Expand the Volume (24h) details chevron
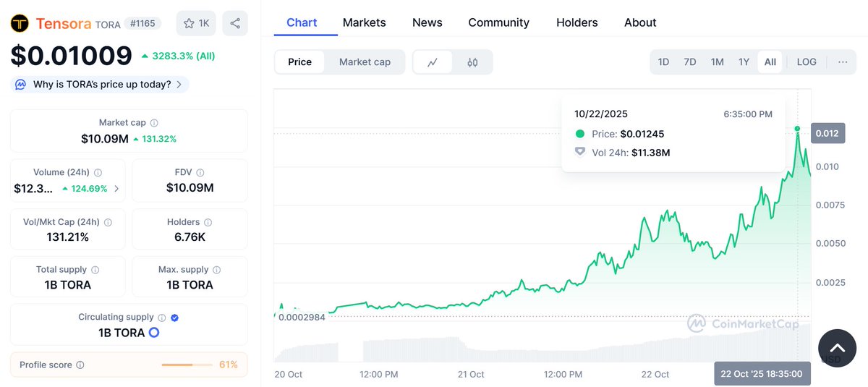This screenshot has height=387, width=868. pyautogui.click(x=116, y=189)
